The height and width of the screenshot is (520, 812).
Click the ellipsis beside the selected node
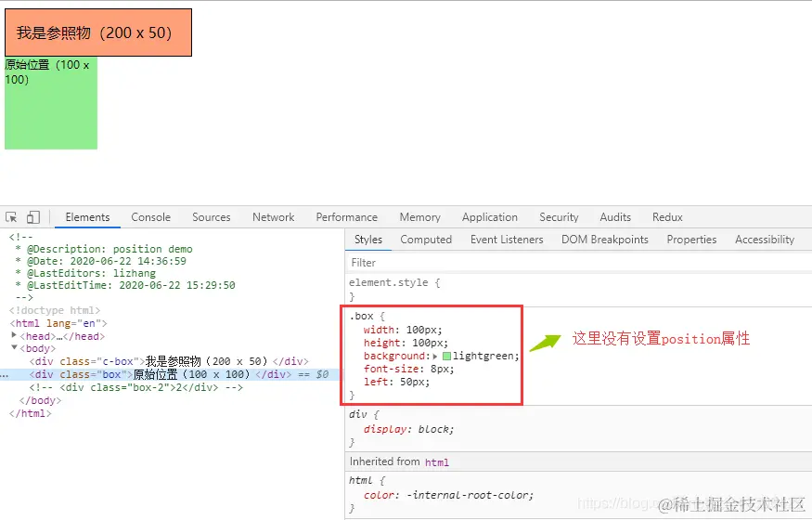pos(4,375)
